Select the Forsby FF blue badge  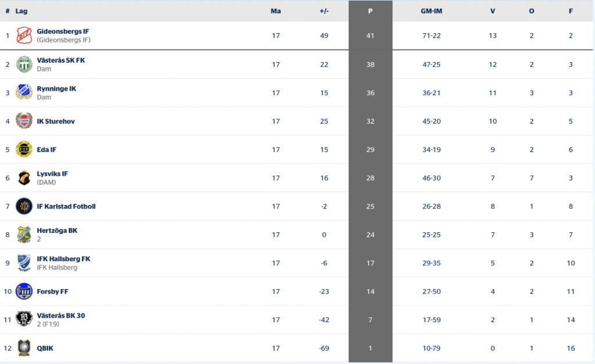[x=24, y=291]
